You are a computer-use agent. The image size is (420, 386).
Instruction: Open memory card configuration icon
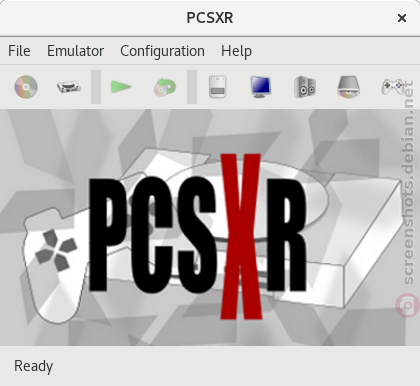pyautogui.click(x=218, y=87)
